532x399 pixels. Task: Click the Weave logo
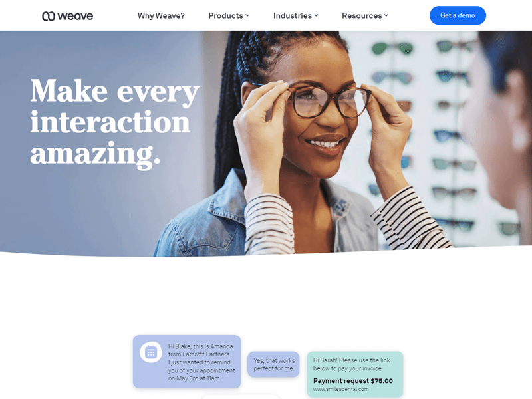pyautogui.click(x=68, y=16)
